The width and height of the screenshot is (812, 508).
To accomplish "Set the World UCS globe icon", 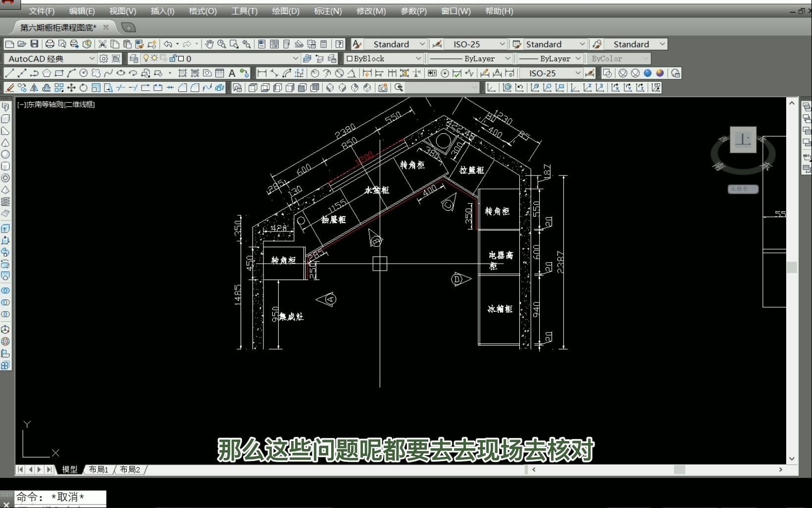I will (x=507, y=88).
